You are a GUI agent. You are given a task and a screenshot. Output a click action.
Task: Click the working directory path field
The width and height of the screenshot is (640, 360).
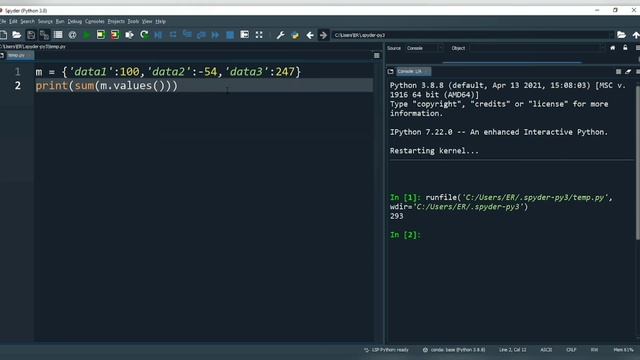[472, 35]
